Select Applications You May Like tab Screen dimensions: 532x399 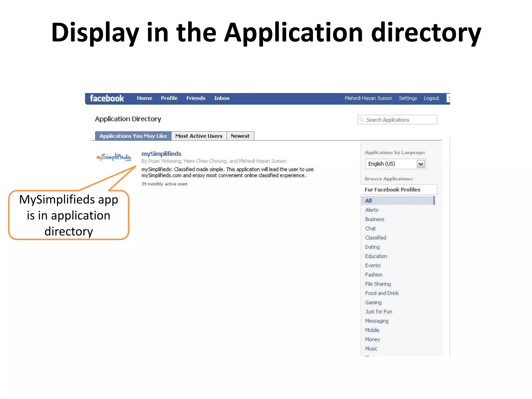133,136
